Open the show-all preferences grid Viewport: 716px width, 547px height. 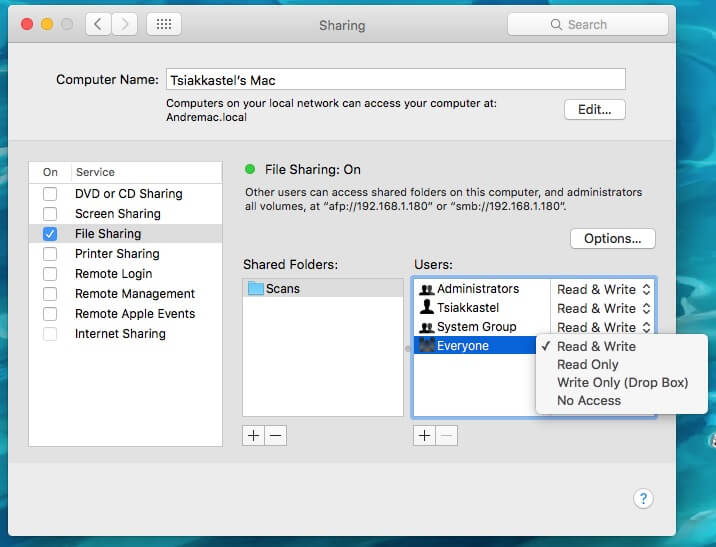pos(164,24)
